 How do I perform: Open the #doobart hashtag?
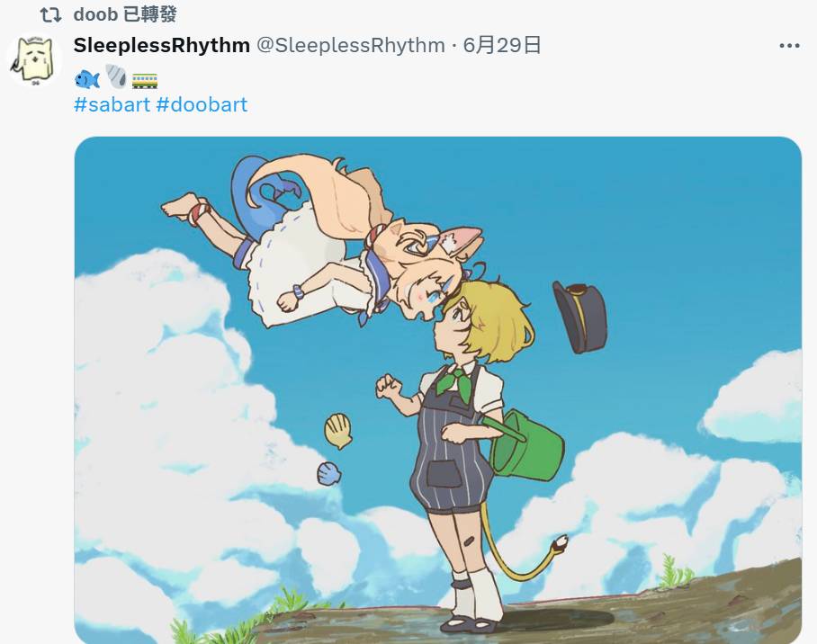click(x=202, y=104)
